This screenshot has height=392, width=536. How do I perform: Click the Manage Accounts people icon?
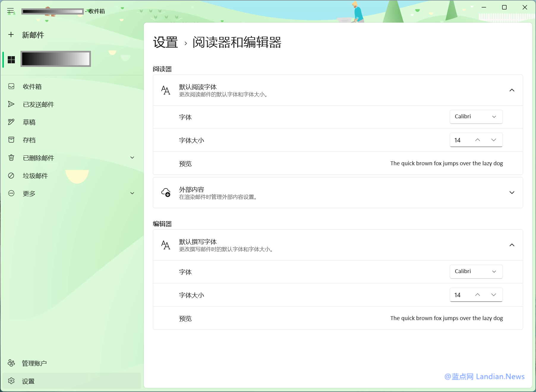pyautogui.click(x=11, y=363)
